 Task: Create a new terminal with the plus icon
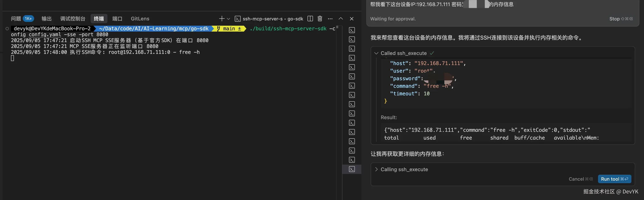pyautogui.click(x=222, y=19)
